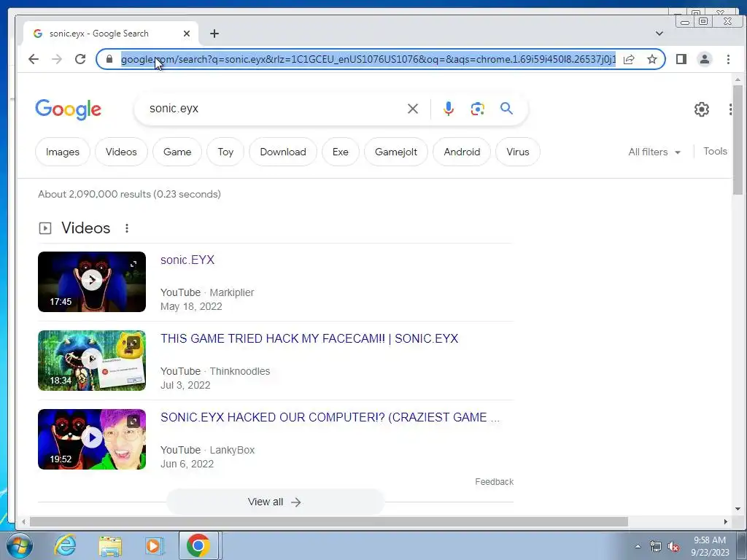Open THIS GAME TRIED HACK MY FACECAM link
The width and height of the screenshot is (747, 560).
coord(309,338)
